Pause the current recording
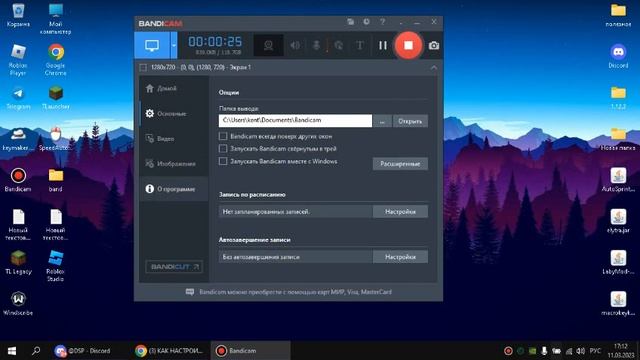The width and height of the screenshot is (640, 360). tap(382, 45)
